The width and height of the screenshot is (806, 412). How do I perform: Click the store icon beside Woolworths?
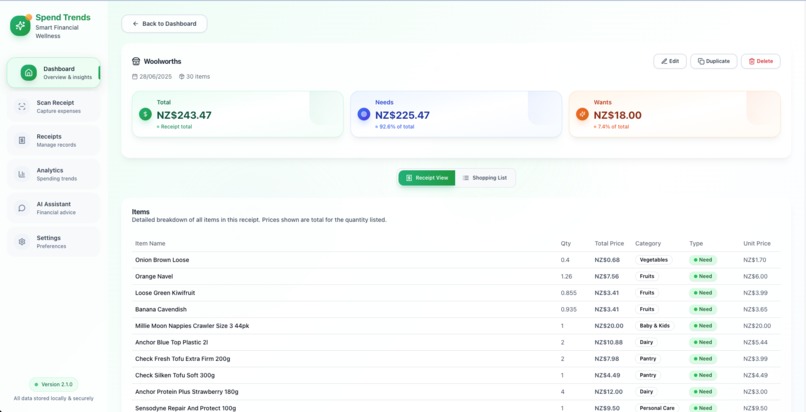(x=136, y=61)
